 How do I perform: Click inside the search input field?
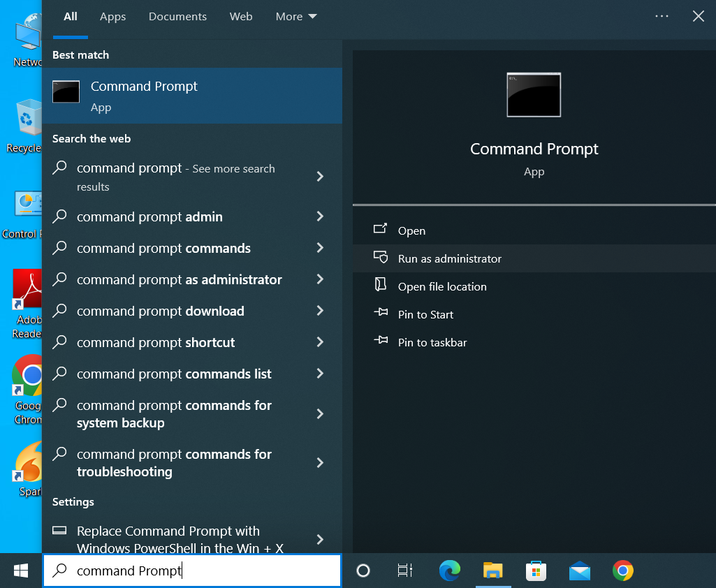click(192, 571)
